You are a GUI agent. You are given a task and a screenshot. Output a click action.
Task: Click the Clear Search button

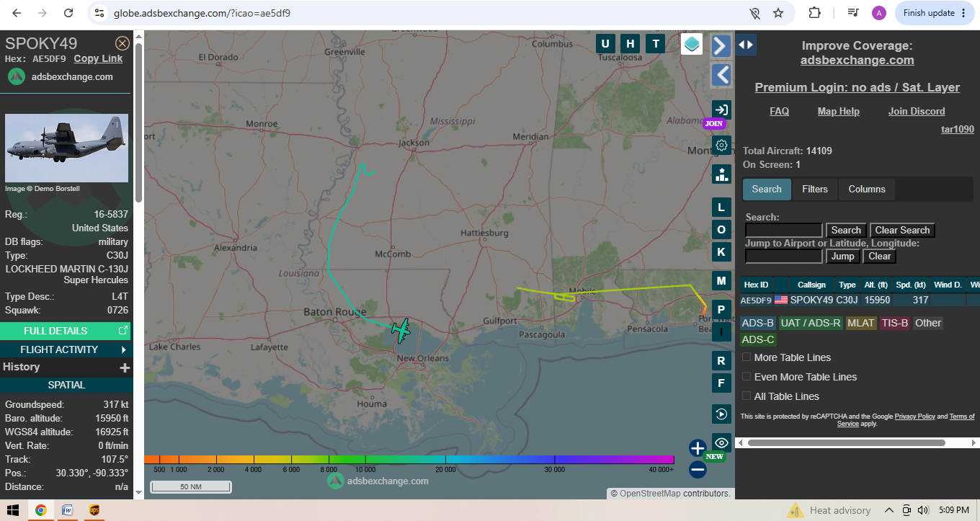click(x=902, y=231)
